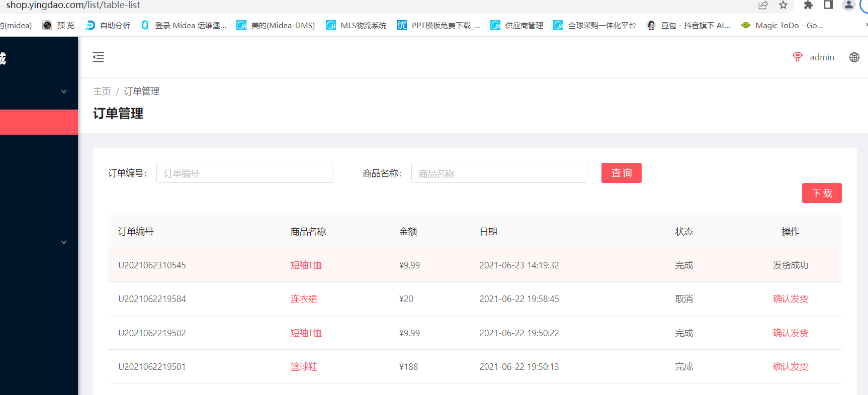868x395 pixels.
Task: Open the browser profile icon
Action: pos(848,5)
